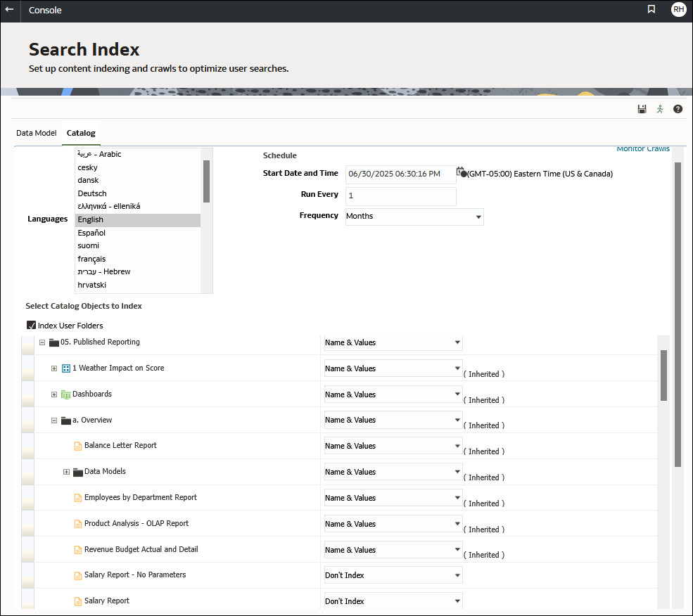693x616 pixels.
Task: Collapse the a. Overview folder
Action: [x=54, y=420]
